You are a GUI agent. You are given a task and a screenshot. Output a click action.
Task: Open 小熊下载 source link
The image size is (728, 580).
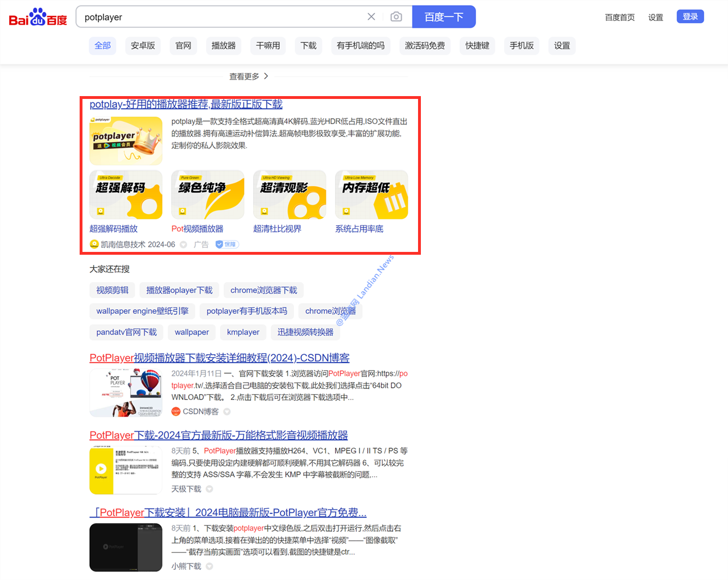[186, 566]
